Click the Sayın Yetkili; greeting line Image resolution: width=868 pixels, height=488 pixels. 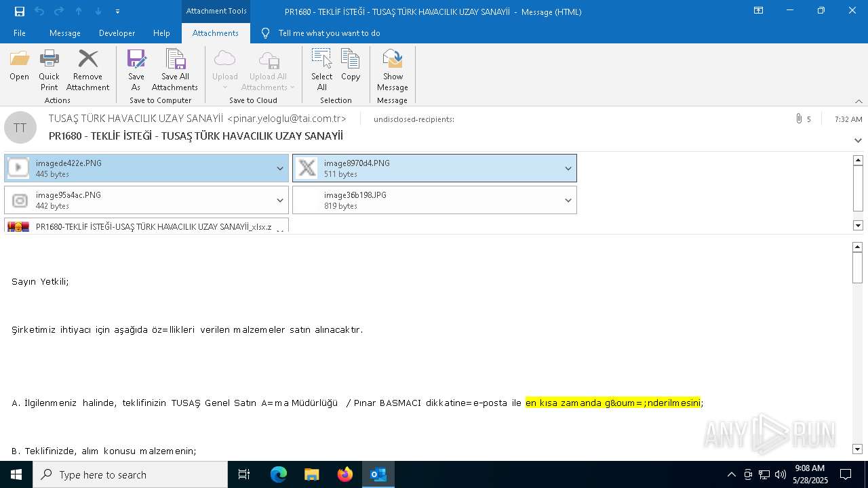(x=40, y=281)
